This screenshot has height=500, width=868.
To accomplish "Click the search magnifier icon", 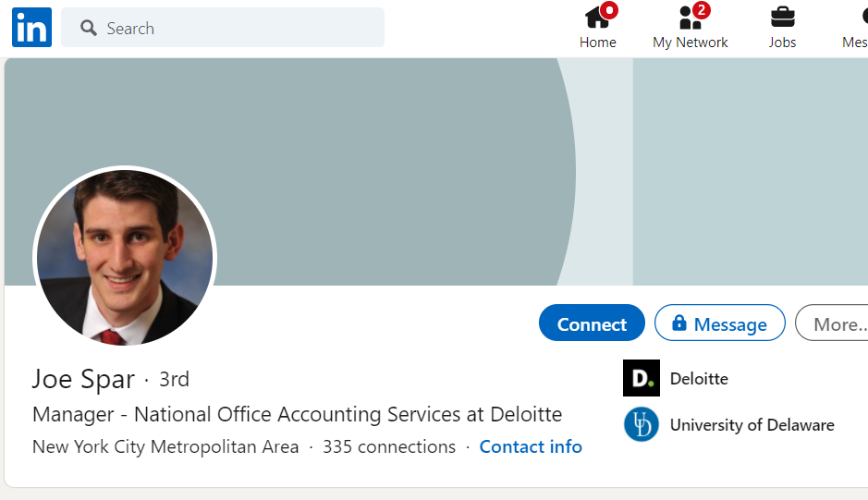I will pyautogui.click(x=89, y=29).
